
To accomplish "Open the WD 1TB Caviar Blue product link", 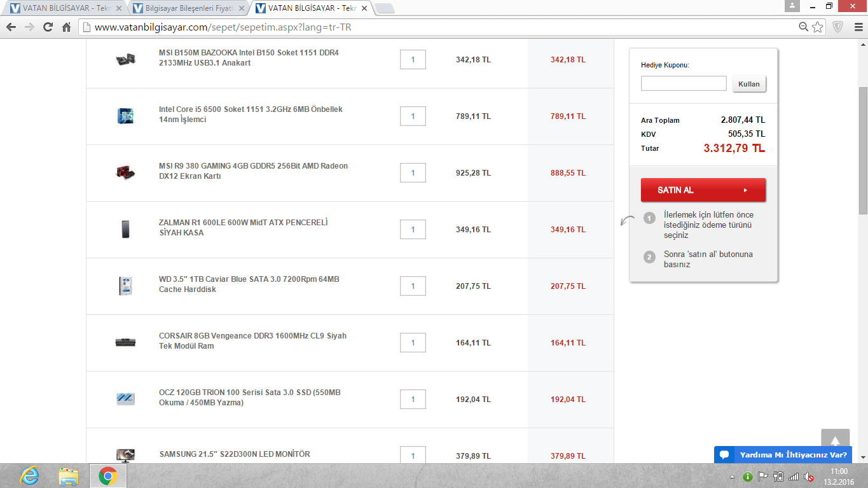I will pyautogui.click(x=249, y=284).
